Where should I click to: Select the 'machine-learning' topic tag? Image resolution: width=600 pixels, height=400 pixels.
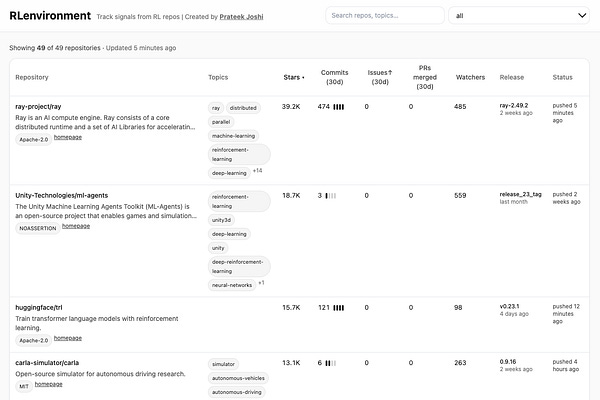pos(233,136)
